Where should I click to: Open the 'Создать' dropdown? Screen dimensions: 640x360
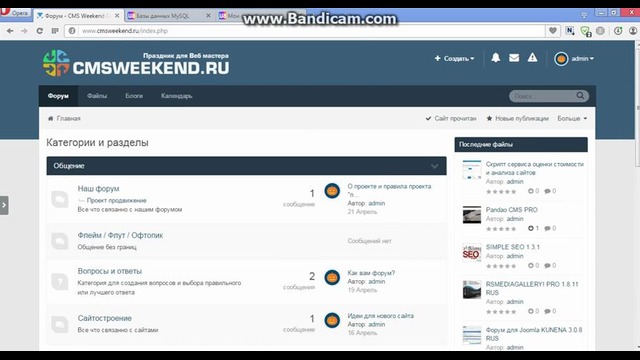coord(454,58)
